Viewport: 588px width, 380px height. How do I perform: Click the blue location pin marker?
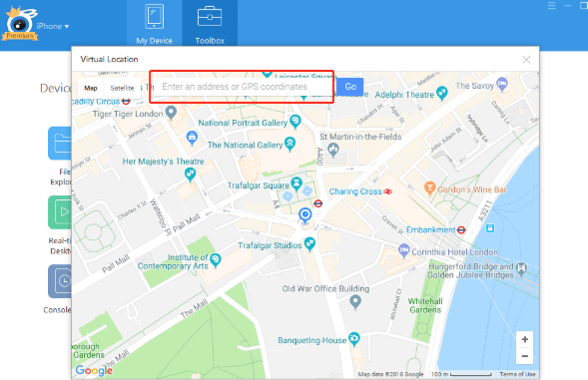point(305,215)
